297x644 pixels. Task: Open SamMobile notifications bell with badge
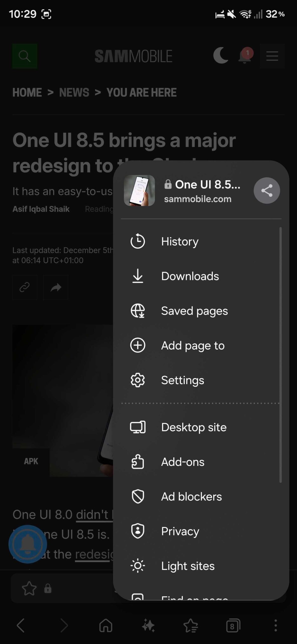tap(245, 55)
